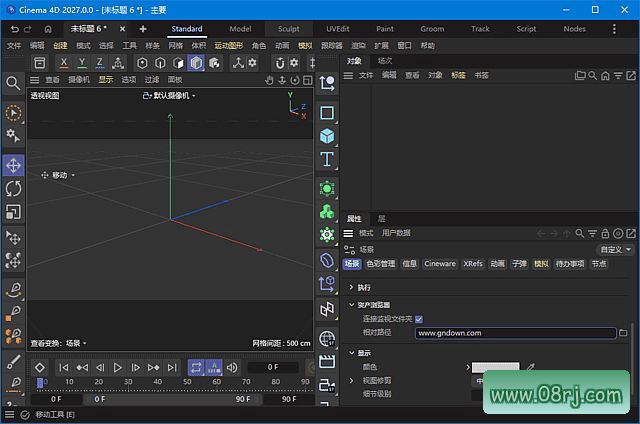The height and width of the screenshot is (424, 640).
Task: Select the XRefs attribute tab
Action: point(473,264)
